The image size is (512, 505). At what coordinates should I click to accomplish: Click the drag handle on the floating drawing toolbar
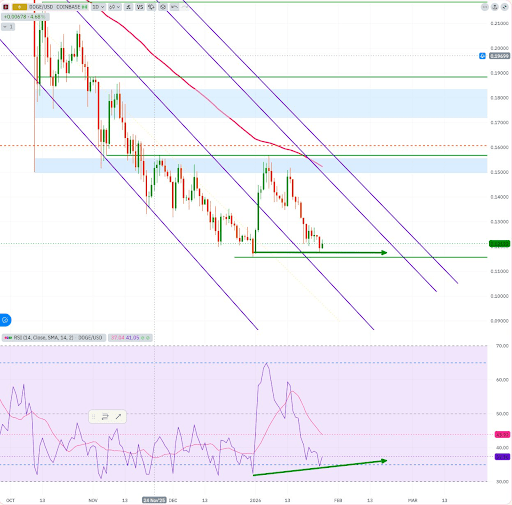(94, 417)
